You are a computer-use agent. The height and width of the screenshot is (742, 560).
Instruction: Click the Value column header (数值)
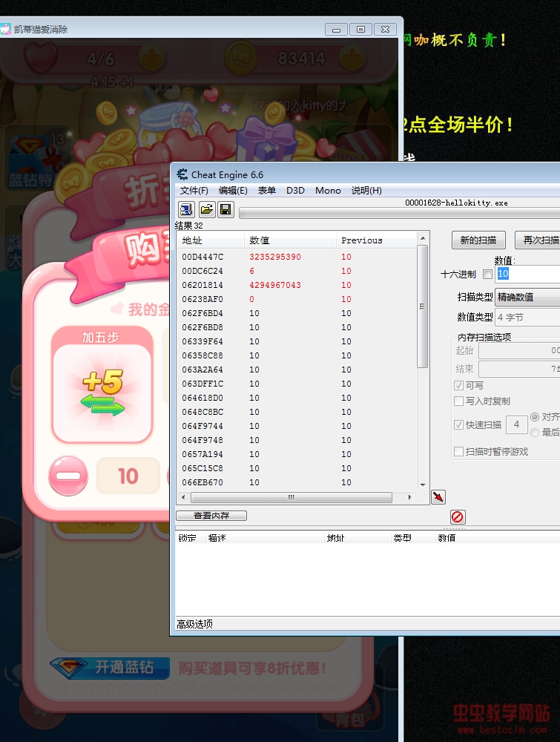pos(290,240)
